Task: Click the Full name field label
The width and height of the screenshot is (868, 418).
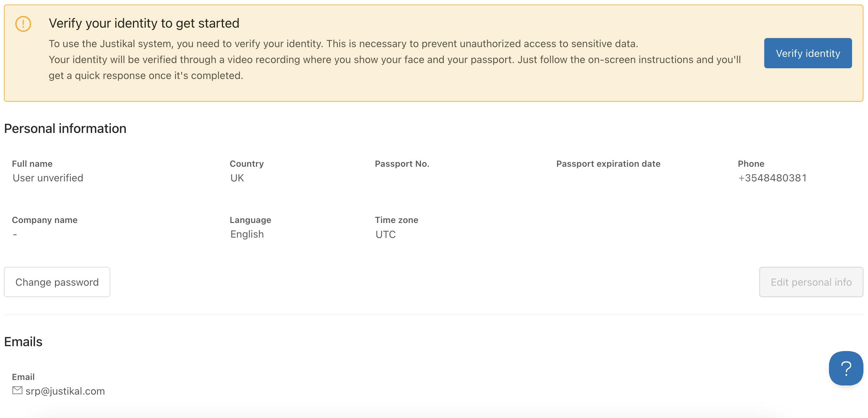Action: point(32,163)
